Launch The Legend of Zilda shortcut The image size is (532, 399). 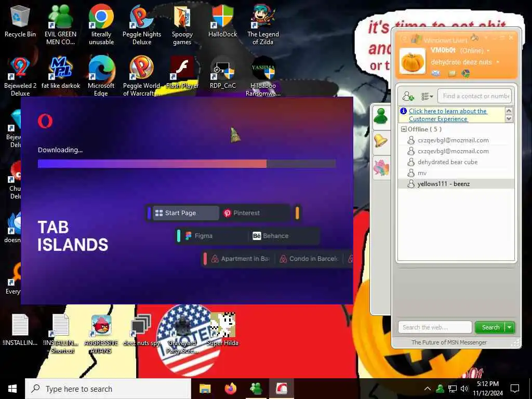pyautogui.click(x=263, y=24)
